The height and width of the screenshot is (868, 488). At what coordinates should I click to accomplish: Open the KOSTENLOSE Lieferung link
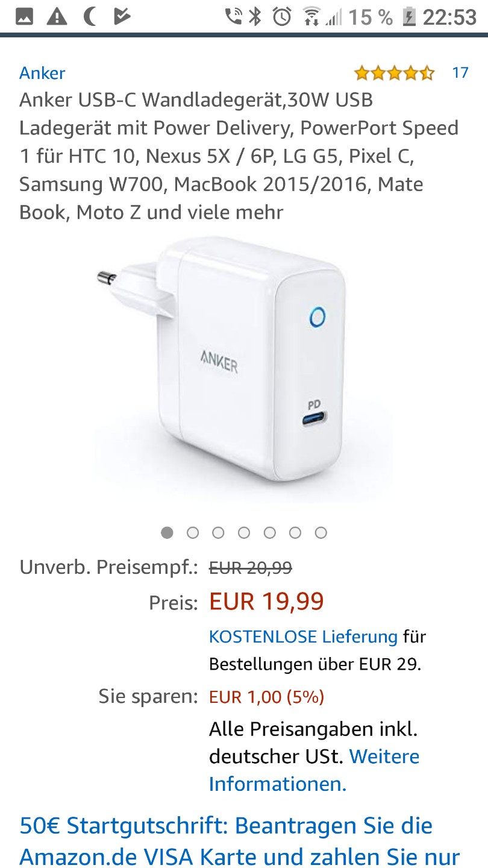pyautogui.click(x=303, y=637)
